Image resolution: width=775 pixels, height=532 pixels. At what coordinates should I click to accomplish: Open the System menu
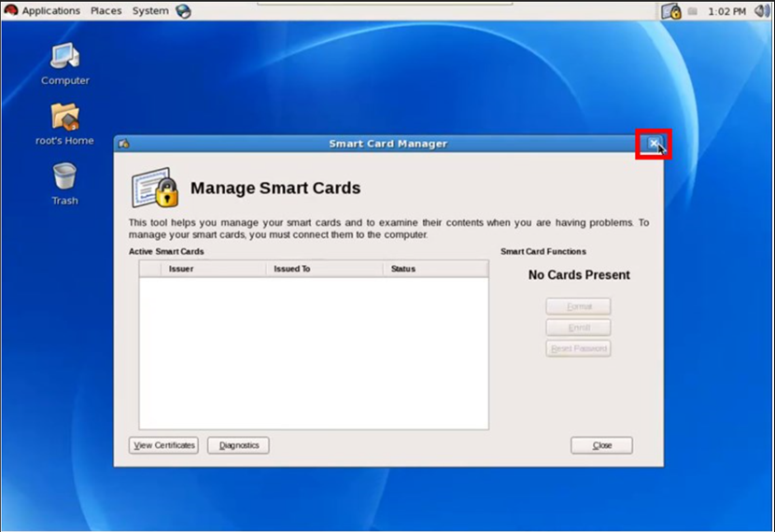[x=149, y=11]
